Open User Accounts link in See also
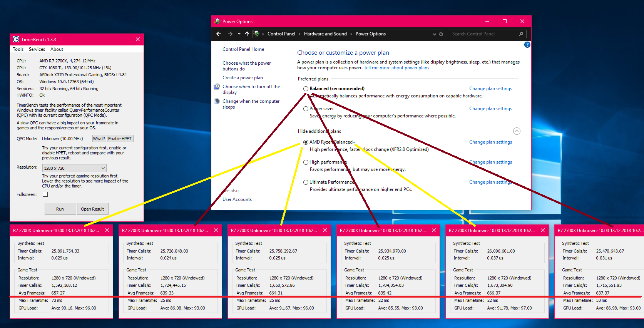Screen dimensions: 644x328 point(237,199)
